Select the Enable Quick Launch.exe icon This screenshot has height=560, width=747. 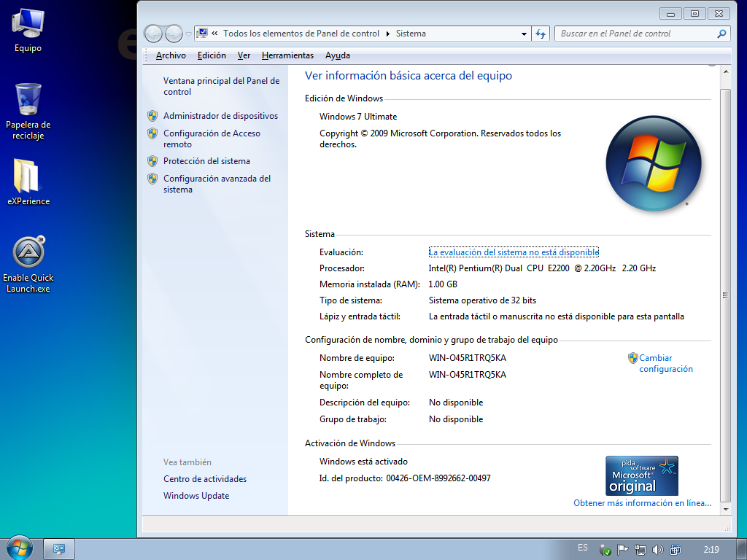click(28, 265)
